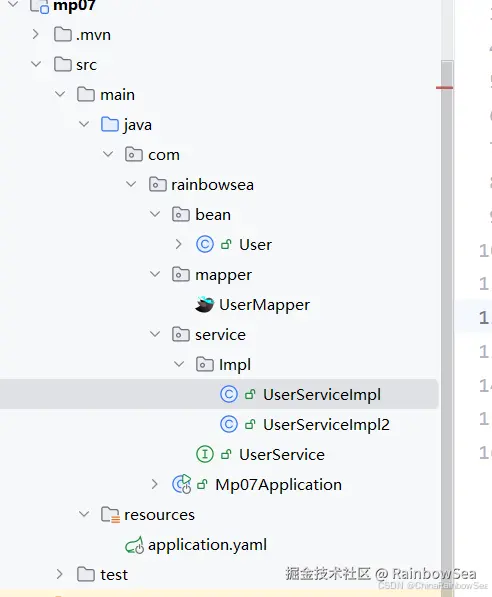Collapse the mp07 project root chevron
This screenshot has height=597, width=492.
coord(13,5)
